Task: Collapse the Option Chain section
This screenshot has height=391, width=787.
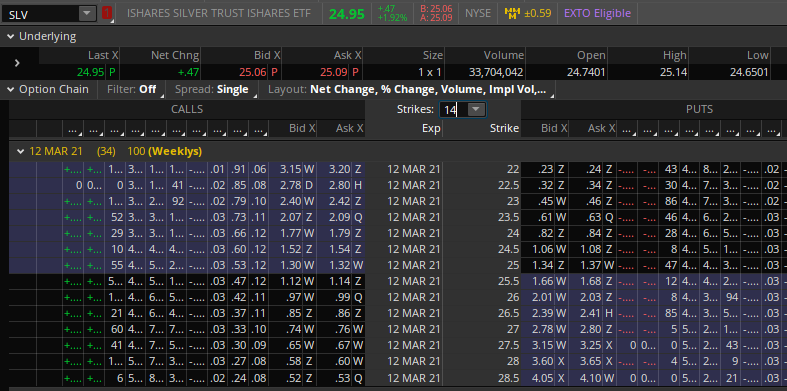Action: click(11, 90)
